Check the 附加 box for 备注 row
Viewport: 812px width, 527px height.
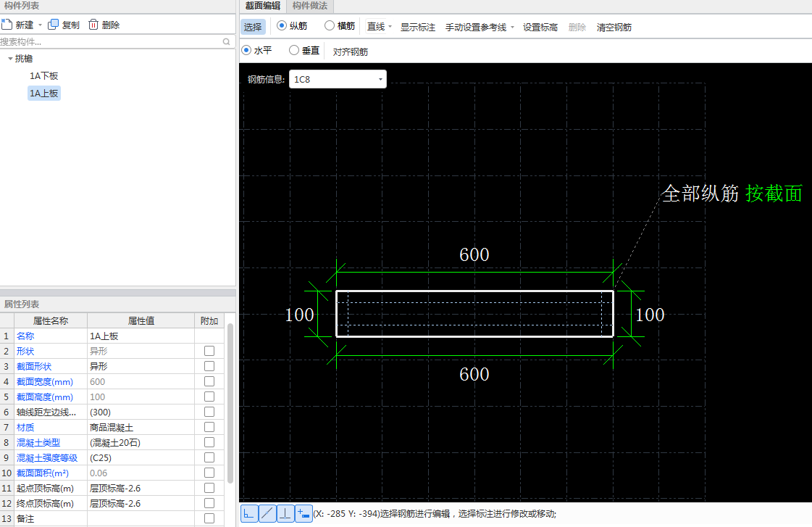pyautogui.click(x=209, y=518)
